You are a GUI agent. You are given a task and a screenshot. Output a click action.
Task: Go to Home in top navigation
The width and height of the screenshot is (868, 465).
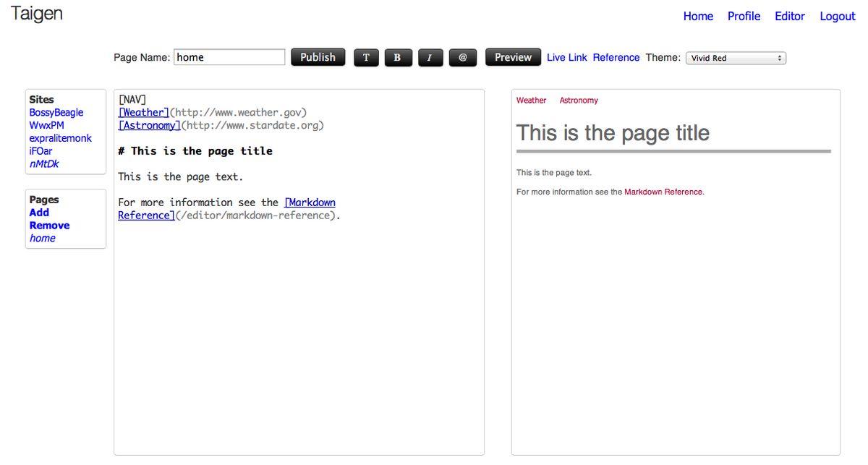(698, 16)
